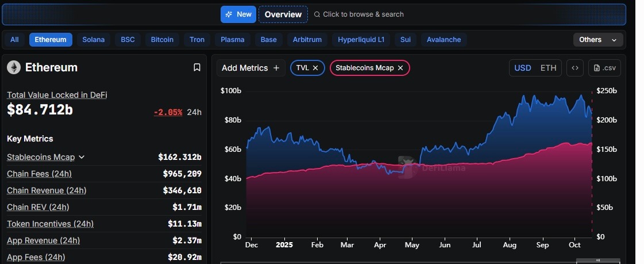This screenshot has width=644, height=264.
Task: Remove the TVL metric chip
Action: click(x=315, y=68)
